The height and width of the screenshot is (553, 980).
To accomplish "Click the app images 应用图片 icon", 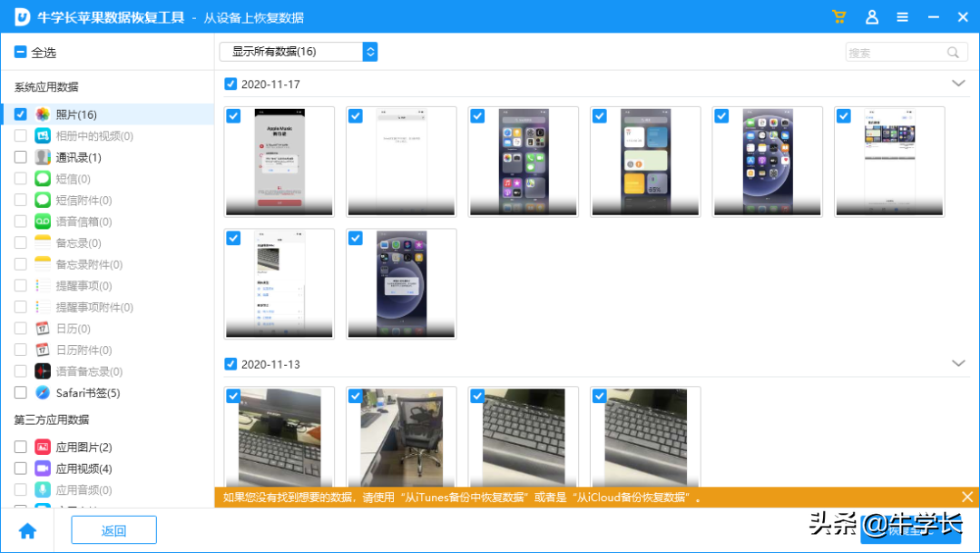I will click(43, 447).
